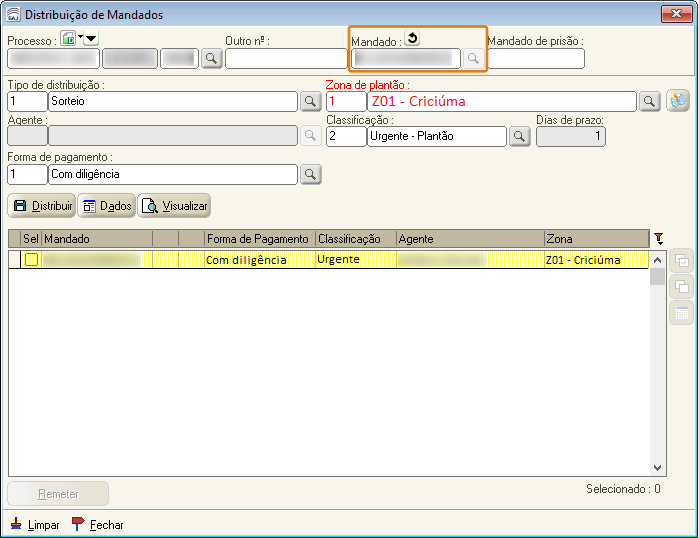Click the magnifier search beside Mandado field
This screenshot has height=538, width=699.
(473, 58)
